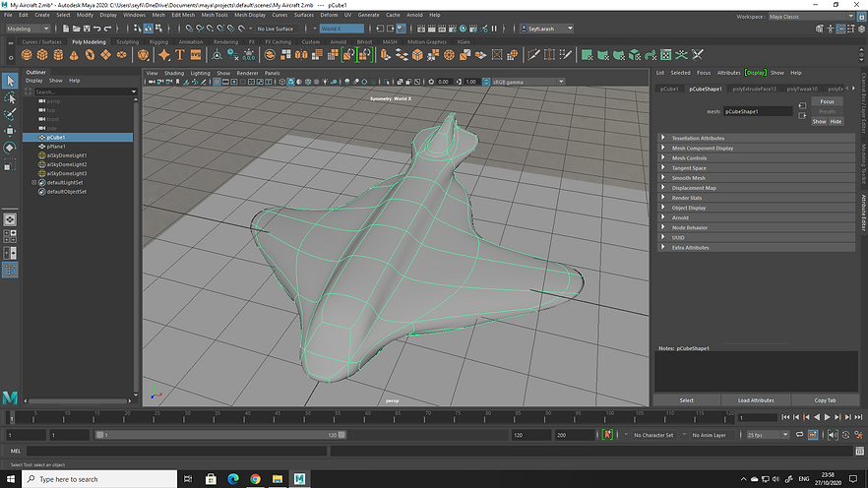868x488 pixels.
Task: Open the pCube1 attribute tab
Action: point(669,90)
